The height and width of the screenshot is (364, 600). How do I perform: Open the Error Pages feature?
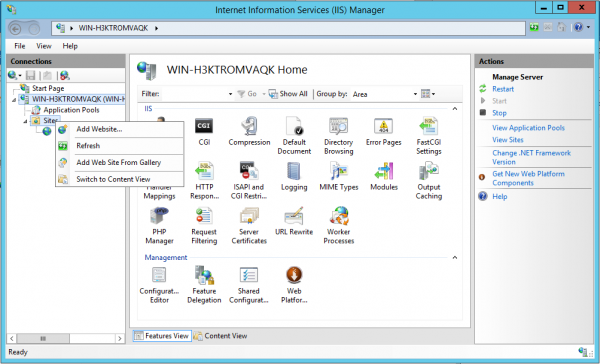pyautogui.click(x=383, y=131)
